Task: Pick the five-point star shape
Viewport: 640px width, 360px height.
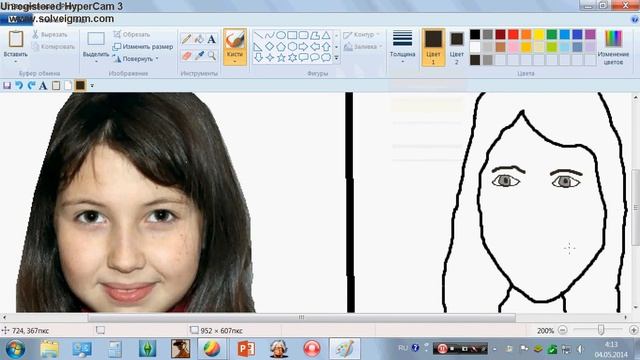Action: [x=281, y=58]
